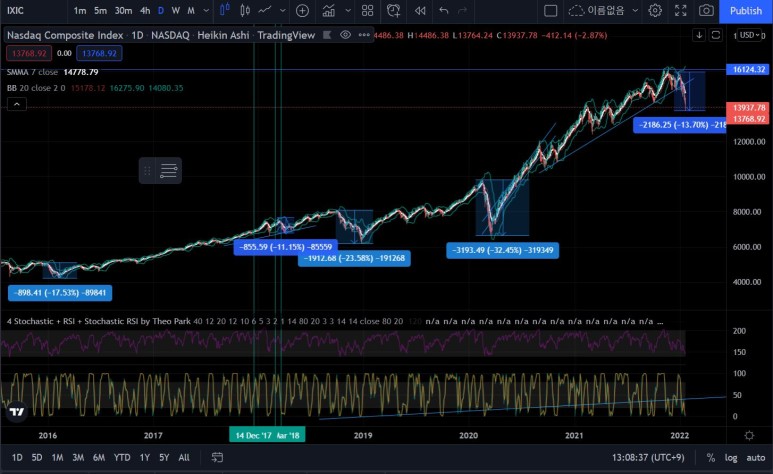Open the USD currency dropdown
Viewport: 773px width, 474px height.
click(750, 35)
